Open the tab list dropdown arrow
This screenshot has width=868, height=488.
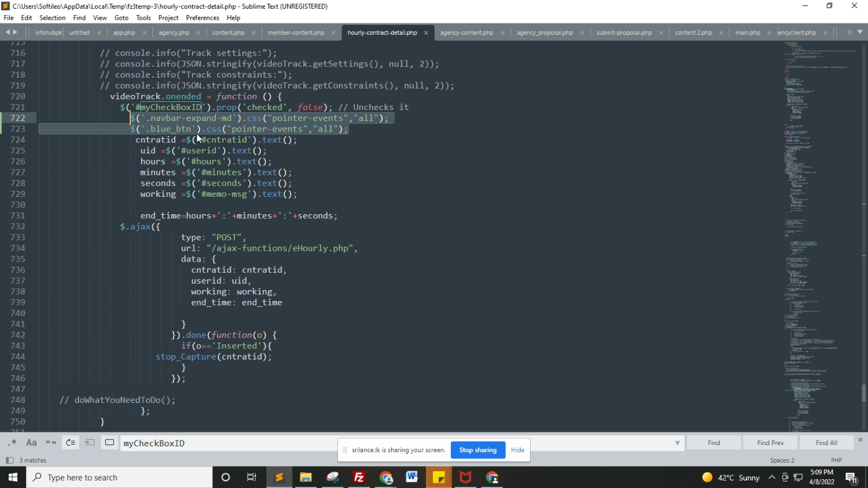pos(860,32)
